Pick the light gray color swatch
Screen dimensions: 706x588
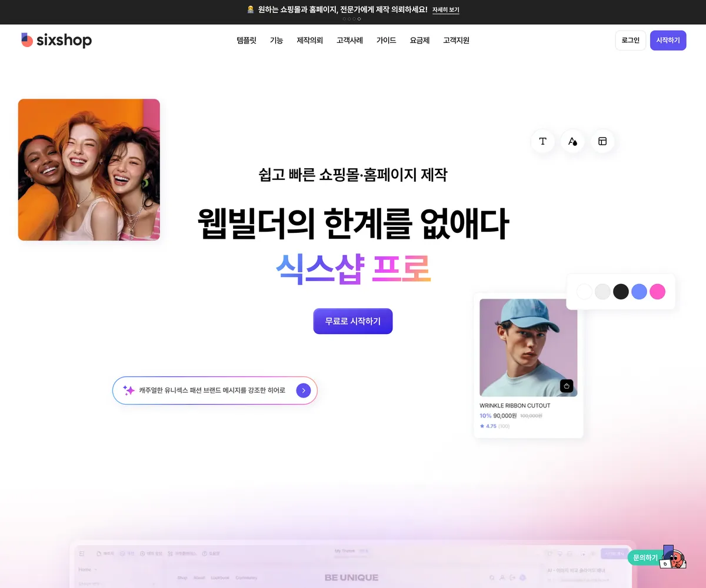[x=603, y=292]
